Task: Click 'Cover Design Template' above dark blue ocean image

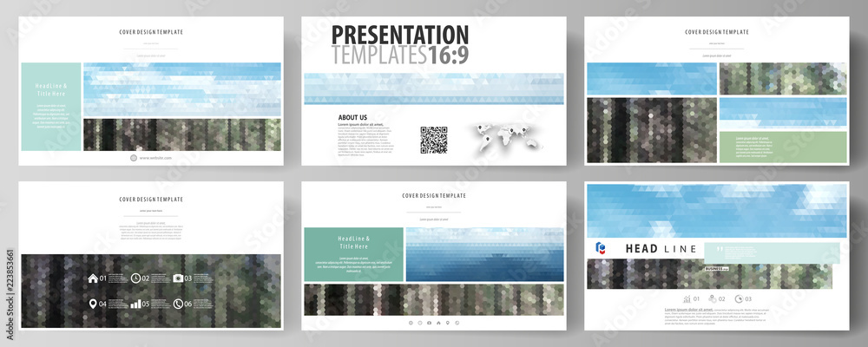Action: click(x=434, y=195)
